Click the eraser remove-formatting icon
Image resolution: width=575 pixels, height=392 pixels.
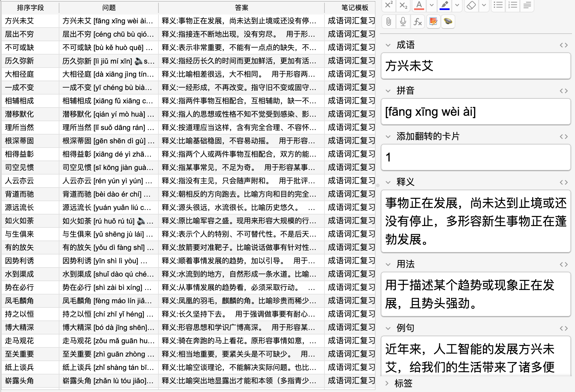pos(471,5)
